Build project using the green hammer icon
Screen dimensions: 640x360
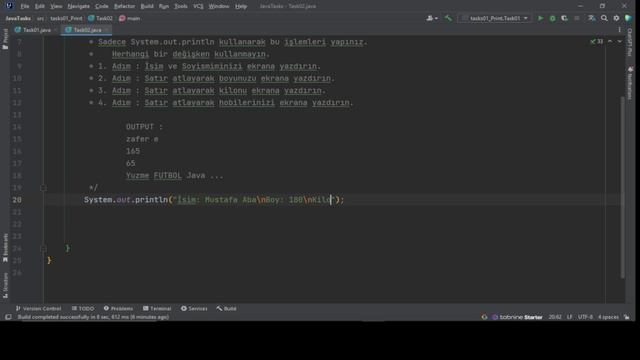[x=448, y=18]
